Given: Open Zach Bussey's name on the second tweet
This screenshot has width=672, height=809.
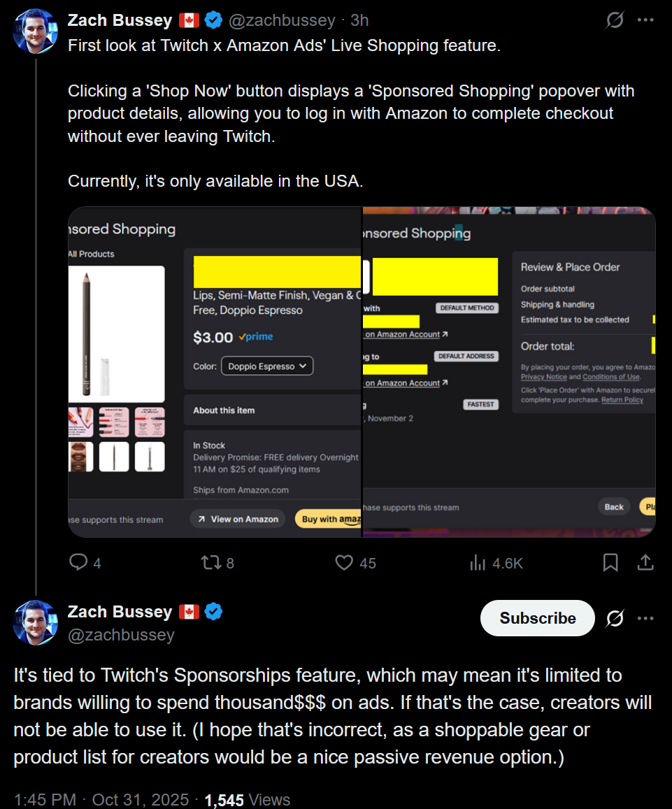Looking at the screenshot, I should 120,612.
